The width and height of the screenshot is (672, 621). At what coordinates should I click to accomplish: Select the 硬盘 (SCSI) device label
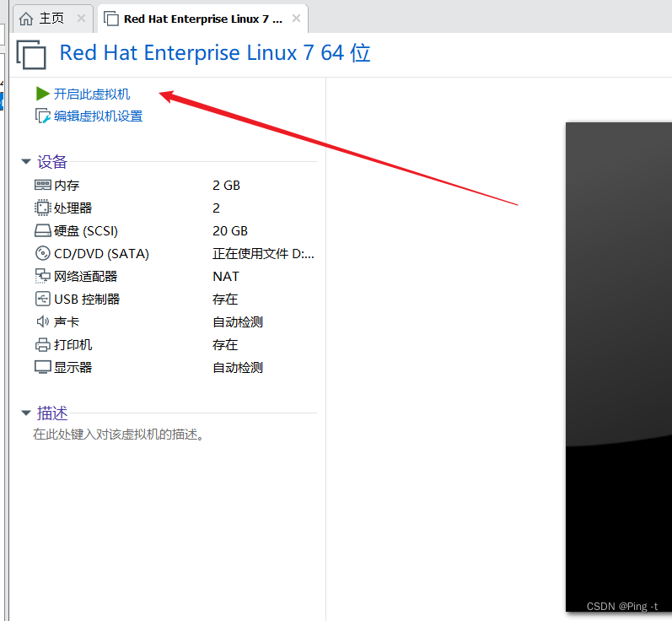[x=86, y=231]
